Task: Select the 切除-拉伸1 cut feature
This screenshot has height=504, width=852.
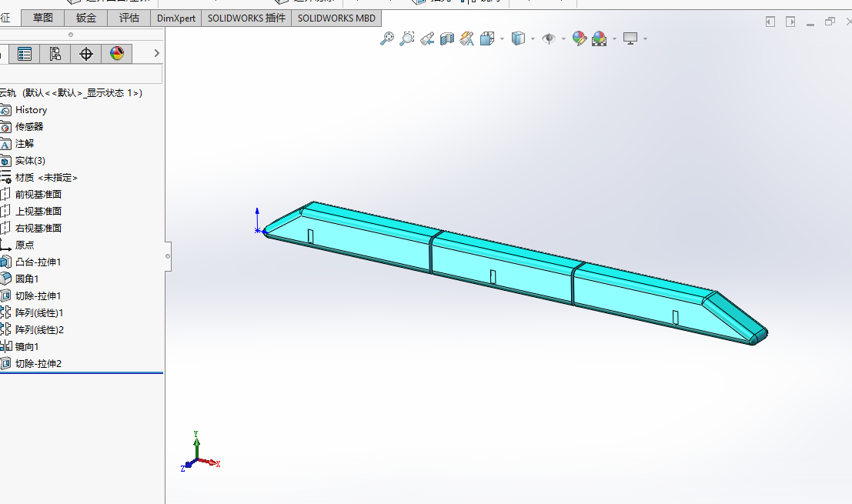Action: (x=38, y=296)
